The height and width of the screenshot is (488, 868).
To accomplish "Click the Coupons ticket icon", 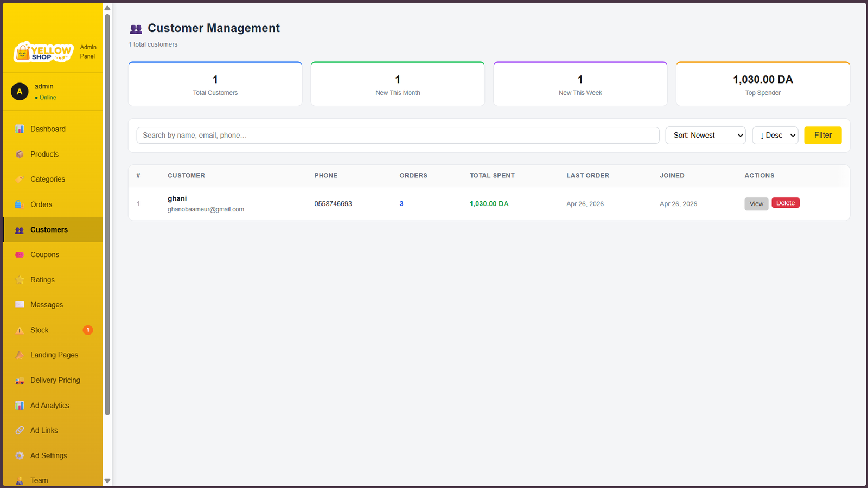I will pyautogui.click(x=20, y=255).
